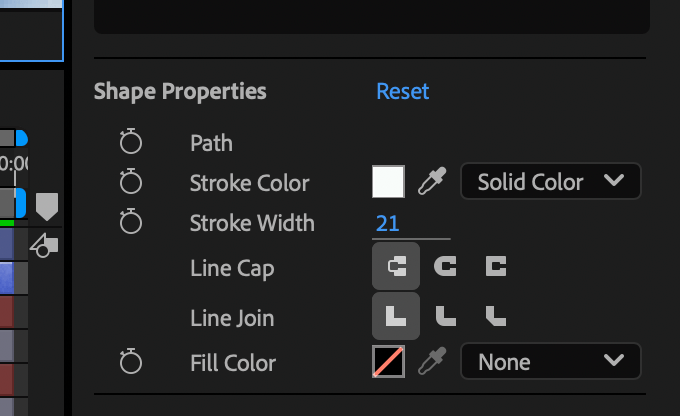The width and height of the screenshot is (680, 416).
Task: Select bevel line join option
Action: [x=496, y=316]
